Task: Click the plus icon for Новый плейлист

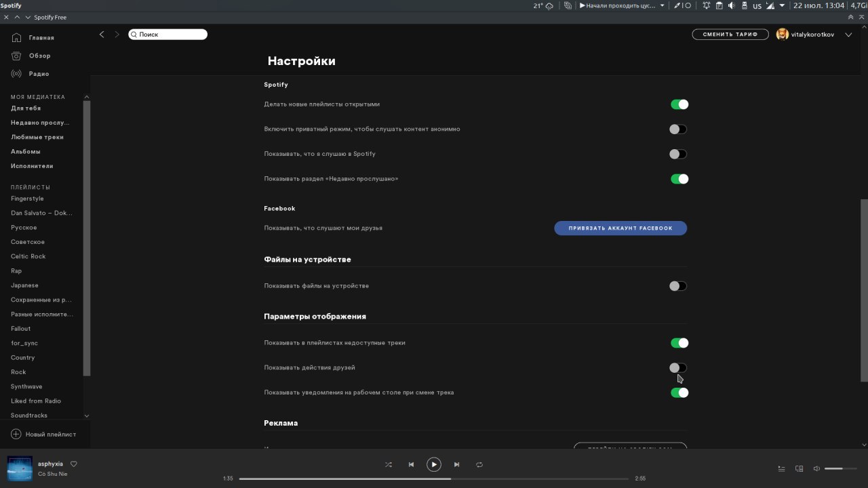Action: coord(16,434)
